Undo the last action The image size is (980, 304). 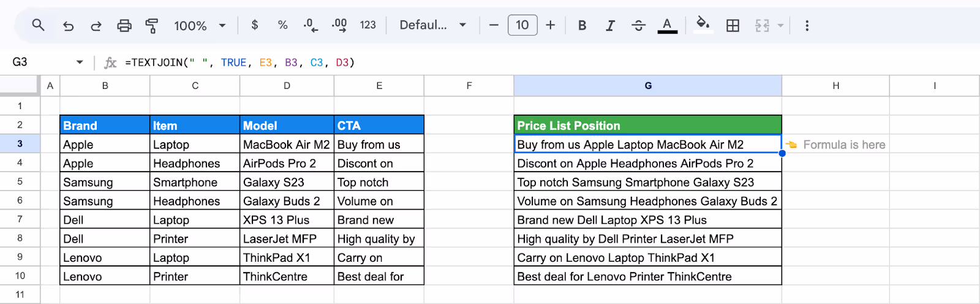tap(69, 26)
